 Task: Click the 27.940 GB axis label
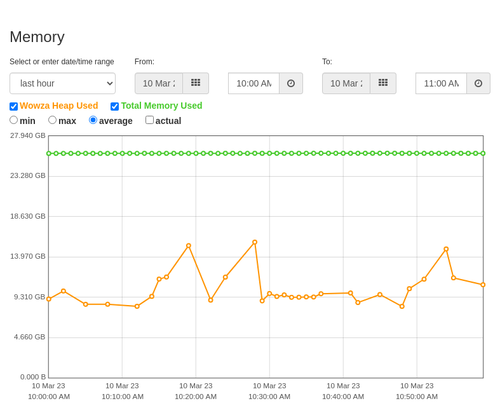(28, 136)
